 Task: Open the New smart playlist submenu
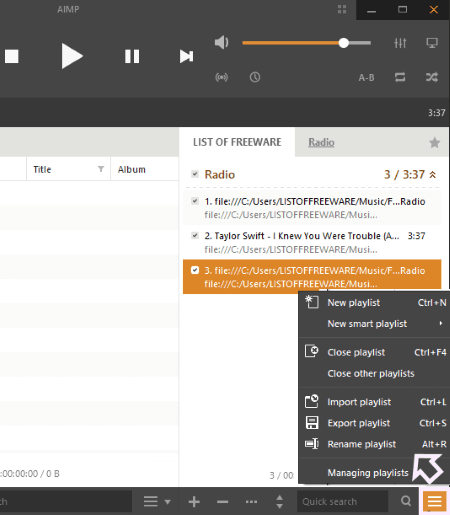375,324
